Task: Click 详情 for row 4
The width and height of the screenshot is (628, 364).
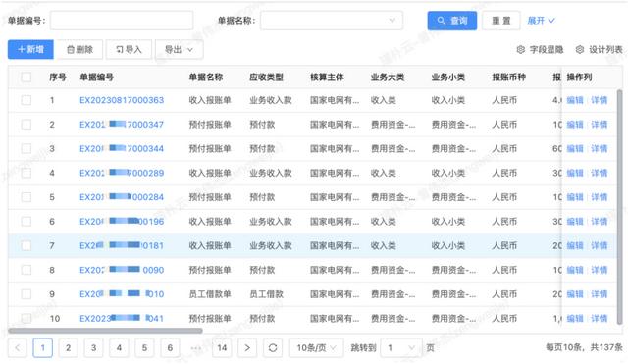Action: click(x=600, y=173)
